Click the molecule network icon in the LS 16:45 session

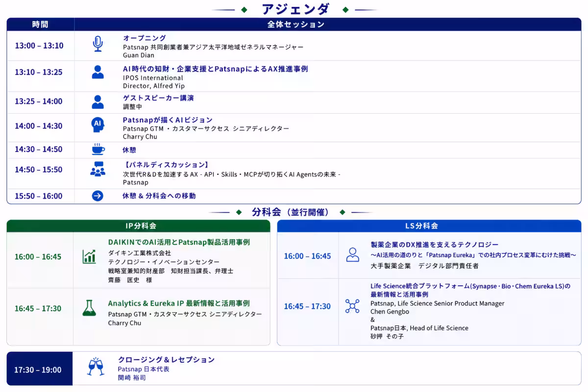coord(352,306)
